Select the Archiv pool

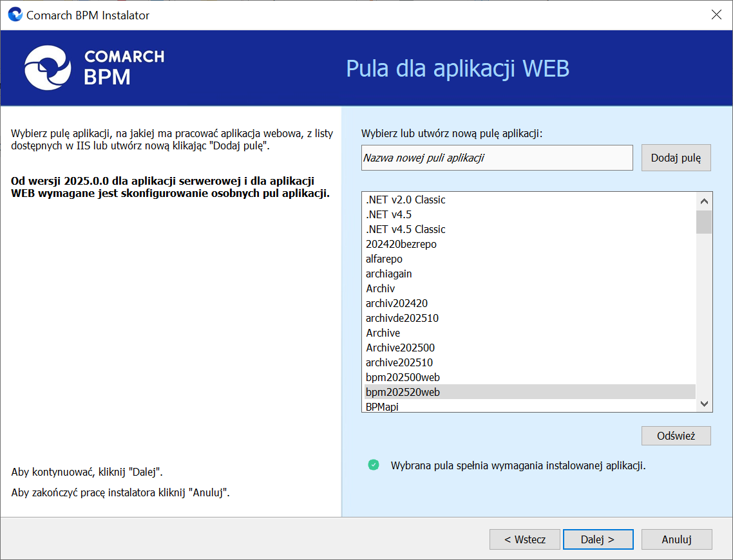point(530,288)
